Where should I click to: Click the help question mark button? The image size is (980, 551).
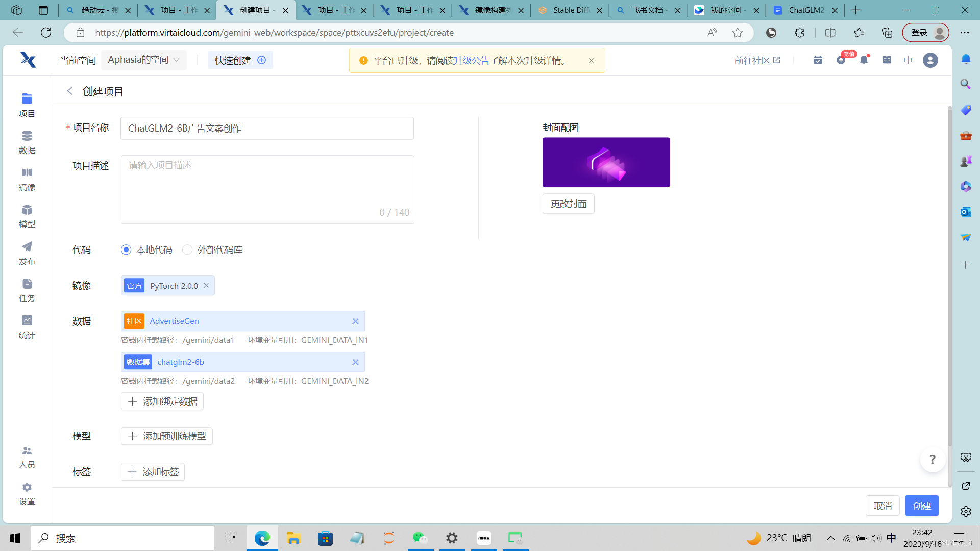pos(933,460)
